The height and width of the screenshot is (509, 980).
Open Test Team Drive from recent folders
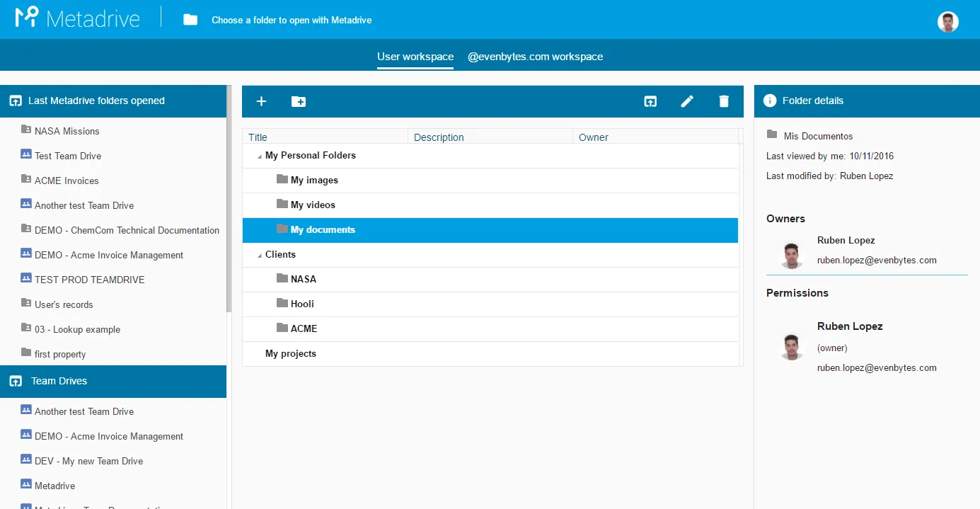click(x=68, y=156)
